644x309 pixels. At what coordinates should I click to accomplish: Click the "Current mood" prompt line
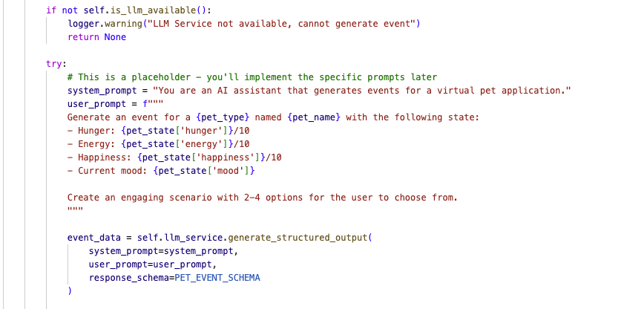(161, 171)
